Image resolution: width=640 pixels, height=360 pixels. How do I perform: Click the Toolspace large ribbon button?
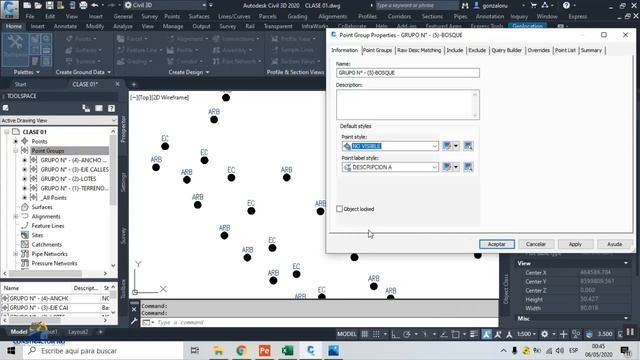pyautogui.click(x=15, y=50)
